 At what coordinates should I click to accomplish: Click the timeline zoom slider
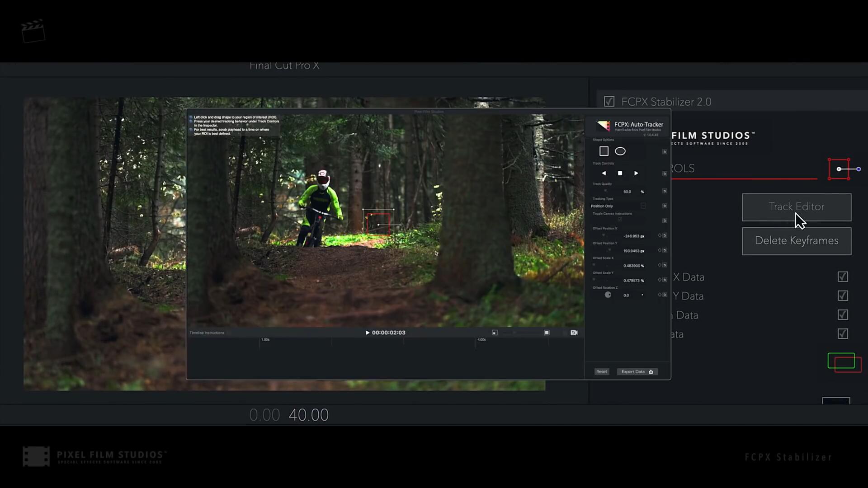tap(520, 333)
